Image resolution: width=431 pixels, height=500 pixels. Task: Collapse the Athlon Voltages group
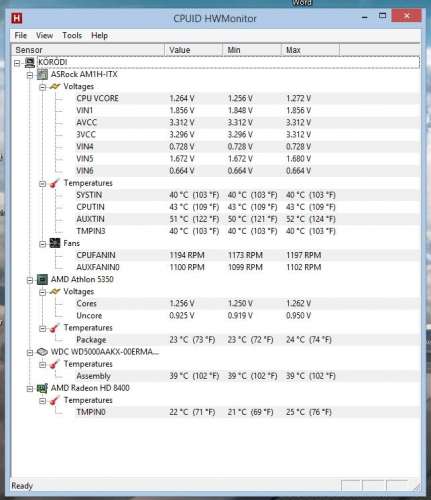coord(42,292)
